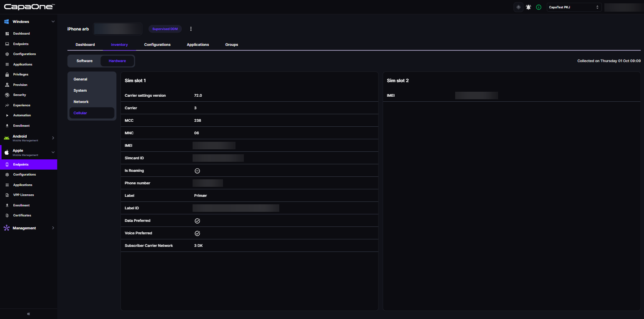Open Configurations under the Apple sidebar section
644x319 pixels.
[24, 174]
